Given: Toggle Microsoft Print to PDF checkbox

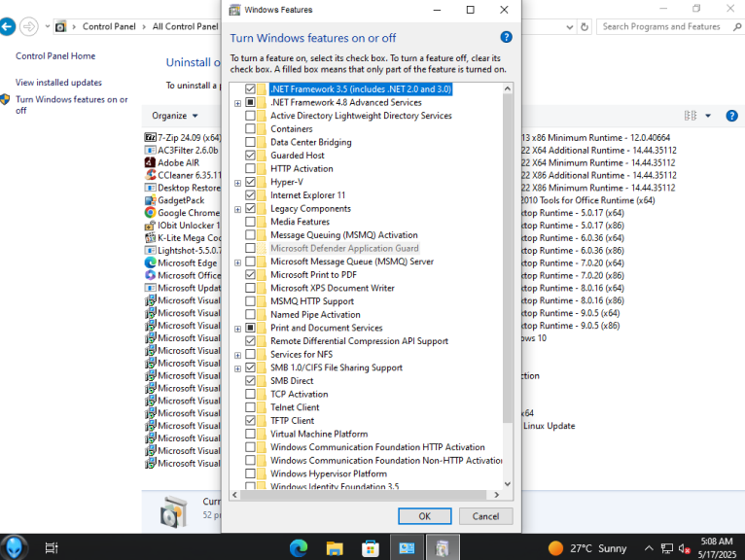Looking at the screenshot, I should tap(250, 274).
